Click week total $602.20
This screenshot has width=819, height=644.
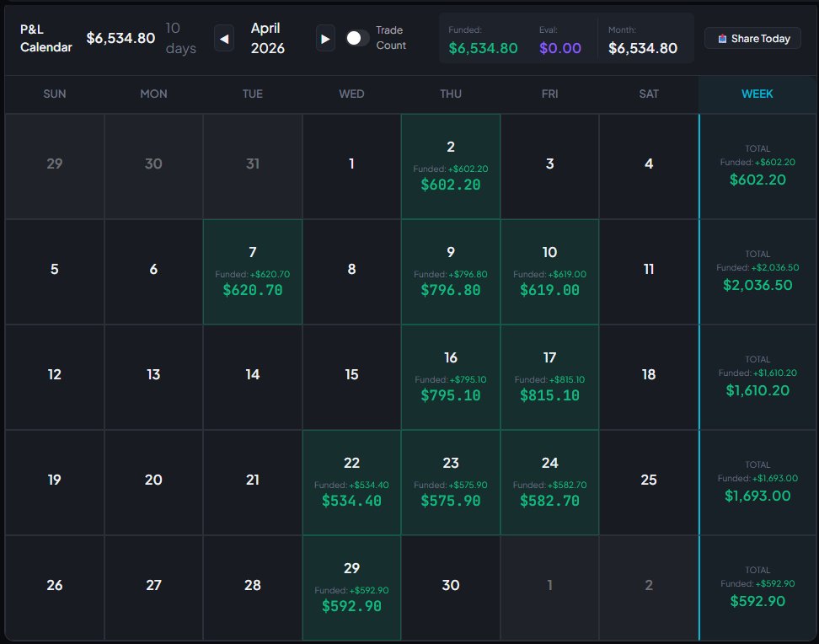pyautogui.click(x=757, y=180)
